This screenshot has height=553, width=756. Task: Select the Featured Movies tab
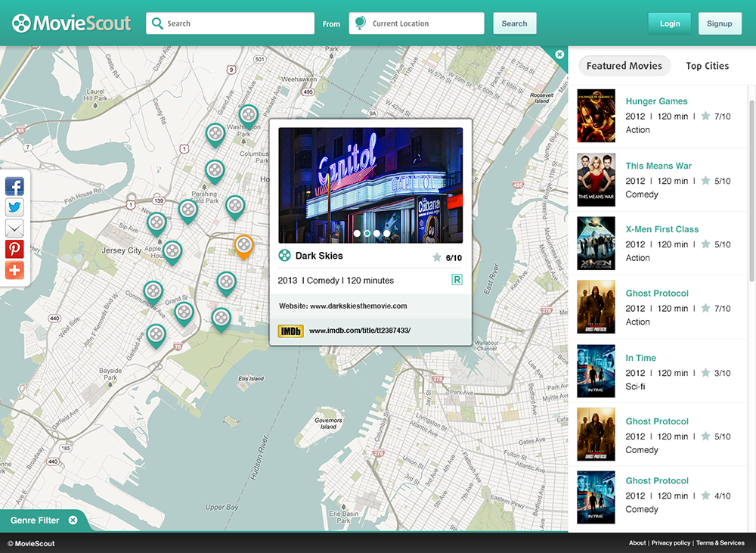tap(624, 66)
